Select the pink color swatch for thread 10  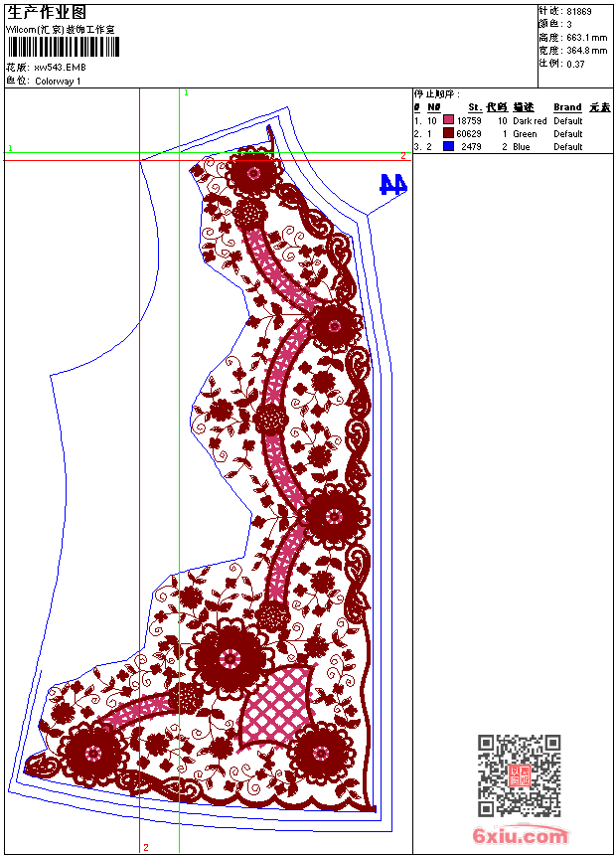(449, 120)
